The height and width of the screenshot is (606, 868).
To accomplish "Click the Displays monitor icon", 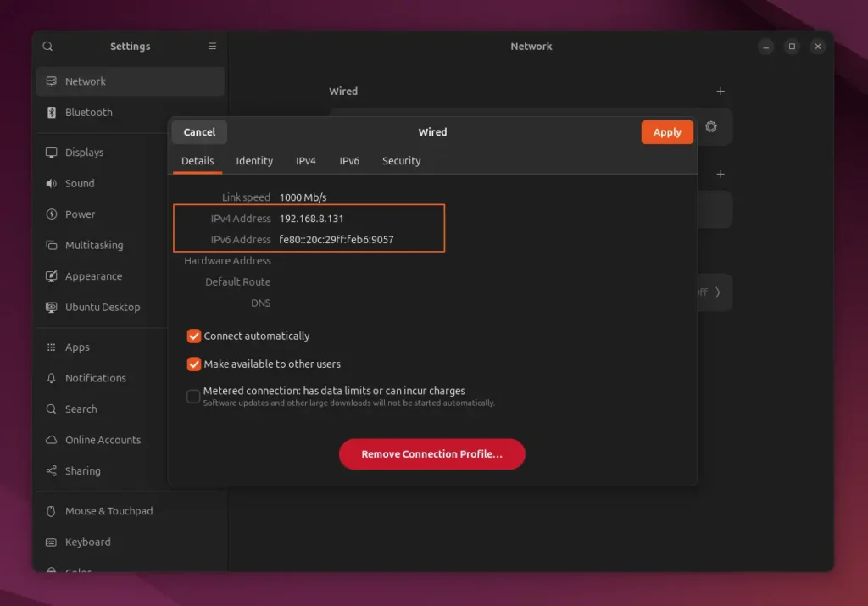I will coord(51,153).
